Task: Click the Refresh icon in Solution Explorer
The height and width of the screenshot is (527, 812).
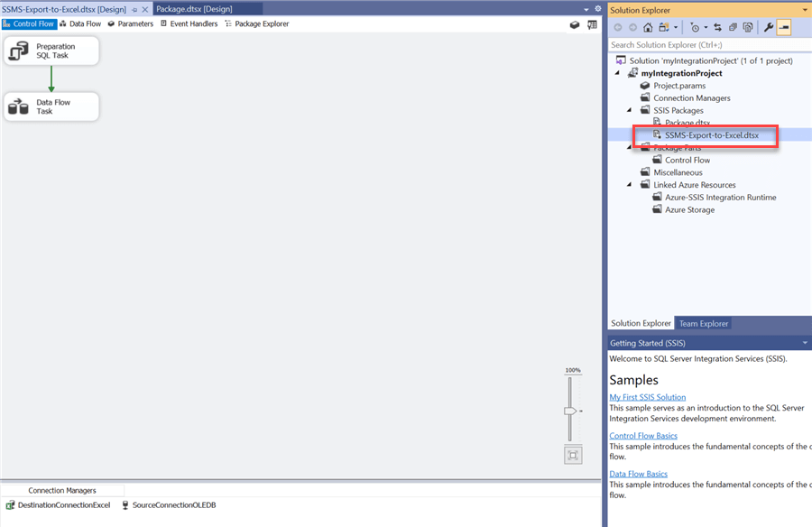Action: coord(734,28)
